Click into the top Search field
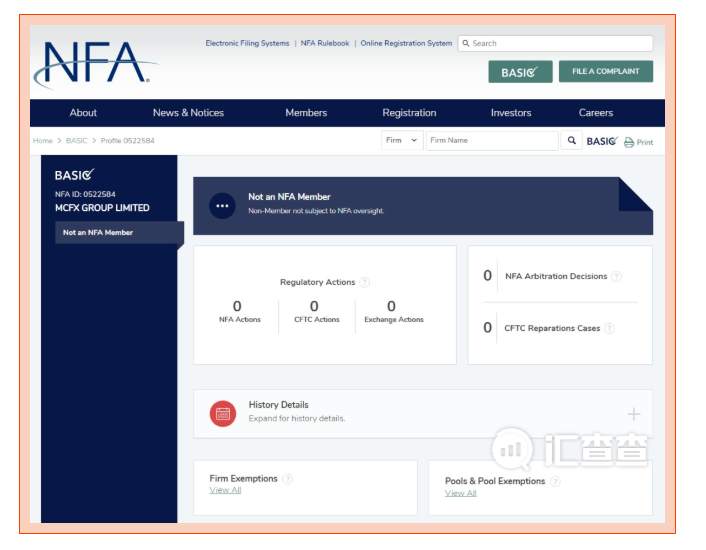The width and height of the screenshot is (706, 550). [556, 43]
